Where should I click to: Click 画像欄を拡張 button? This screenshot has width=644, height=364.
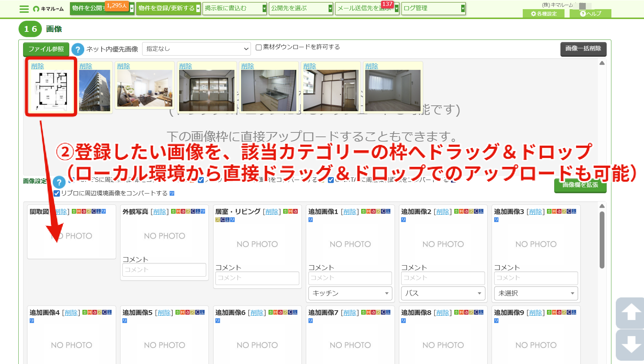[580, 185]
